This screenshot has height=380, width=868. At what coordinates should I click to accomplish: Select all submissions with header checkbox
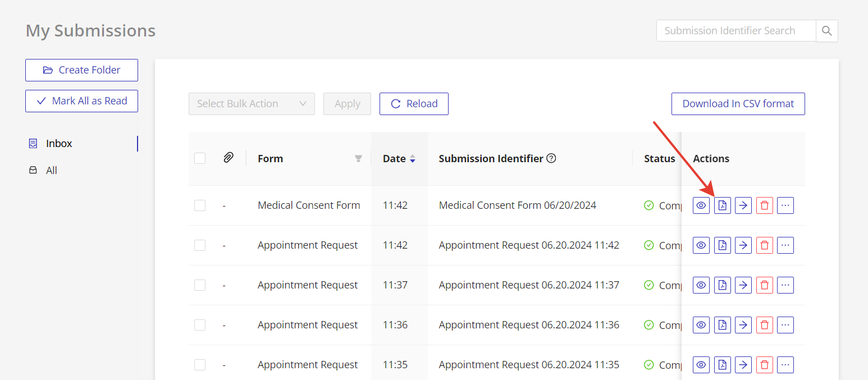[200, 158]
